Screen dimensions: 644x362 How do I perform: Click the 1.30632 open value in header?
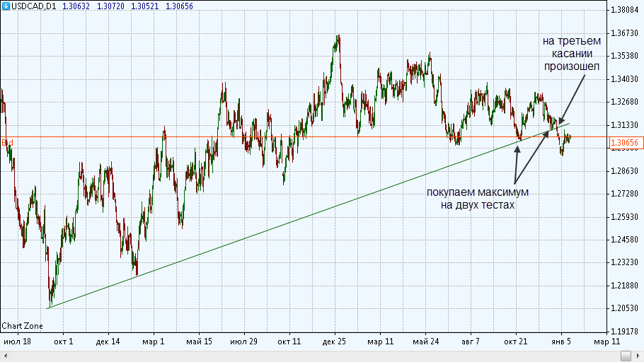[76, 6]
